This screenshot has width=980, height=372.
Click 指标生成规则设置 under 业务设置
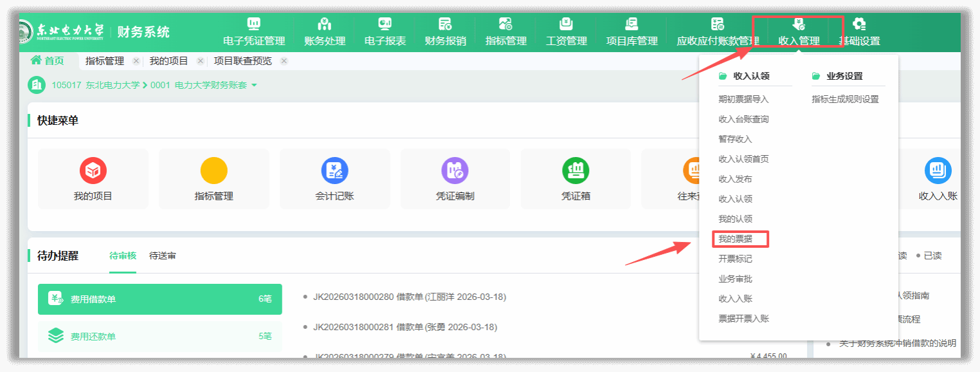click(845, 99)
